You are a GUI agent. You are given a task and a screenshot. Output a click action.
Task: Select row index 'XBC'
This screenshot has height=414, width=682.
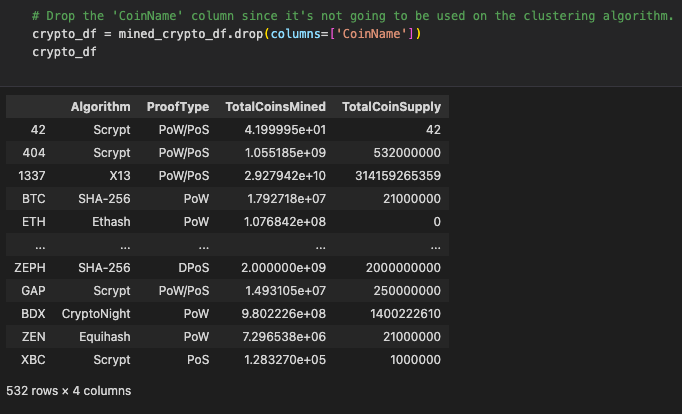pos(33,360)
